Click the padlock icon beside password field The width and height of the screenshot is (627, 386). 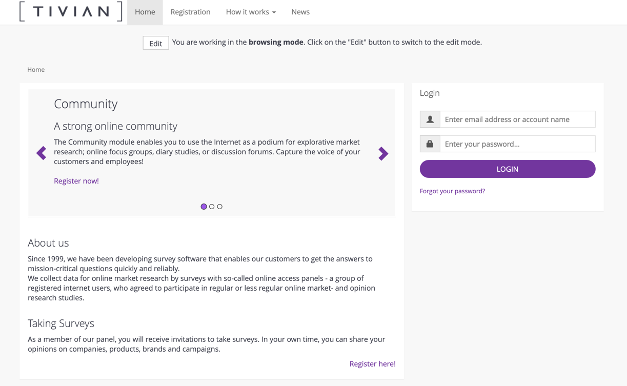430,144
